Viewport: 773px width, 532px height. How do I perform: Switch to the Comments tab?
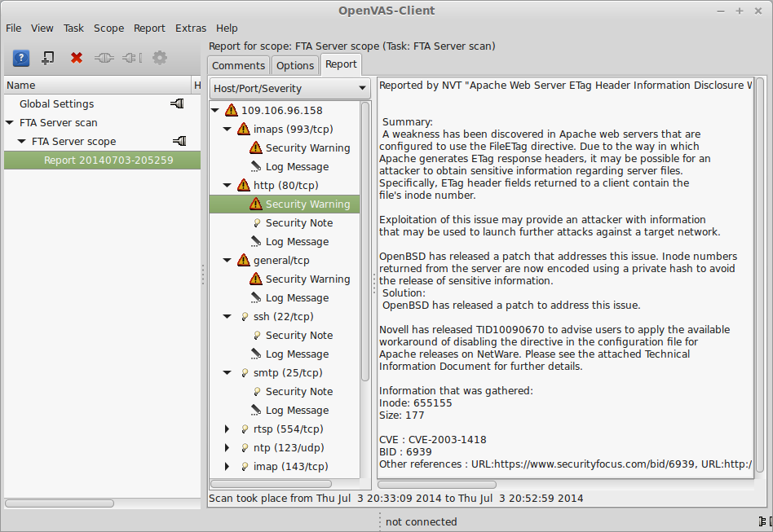239,65
